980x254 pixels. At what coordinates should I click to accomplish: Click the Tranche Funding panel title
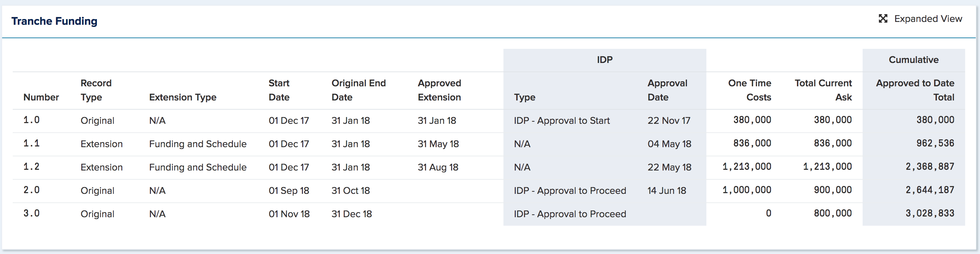point(54,21)
